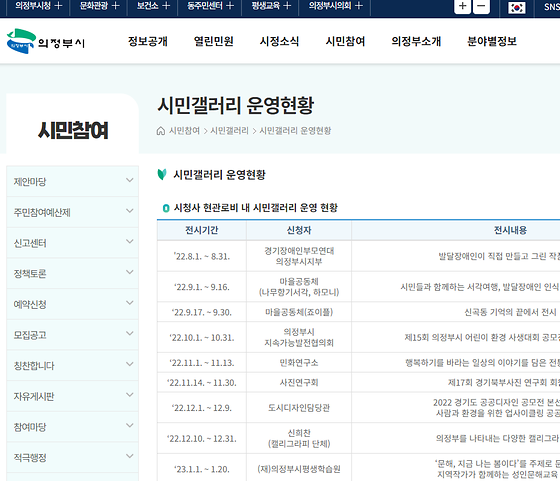Expand the 동주민센터 top bar menu
This screenshot has width=560, height=481.
[210, 6]
